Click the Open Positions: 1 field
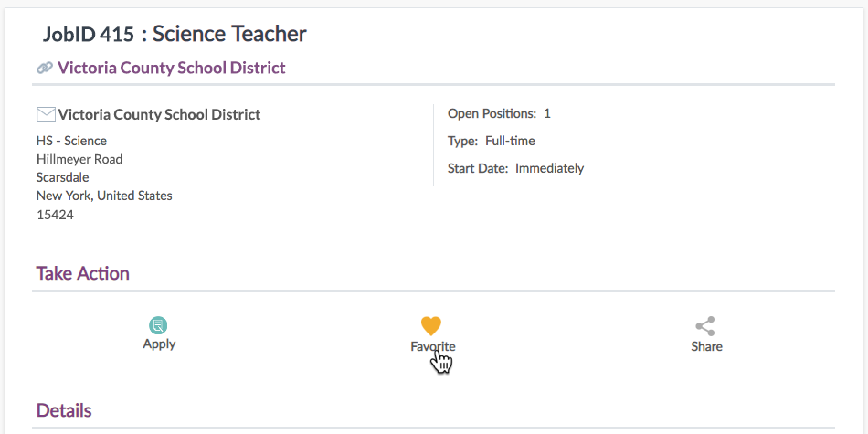The width and height of the screenshot is (868, 434). (x=499, y=114)
